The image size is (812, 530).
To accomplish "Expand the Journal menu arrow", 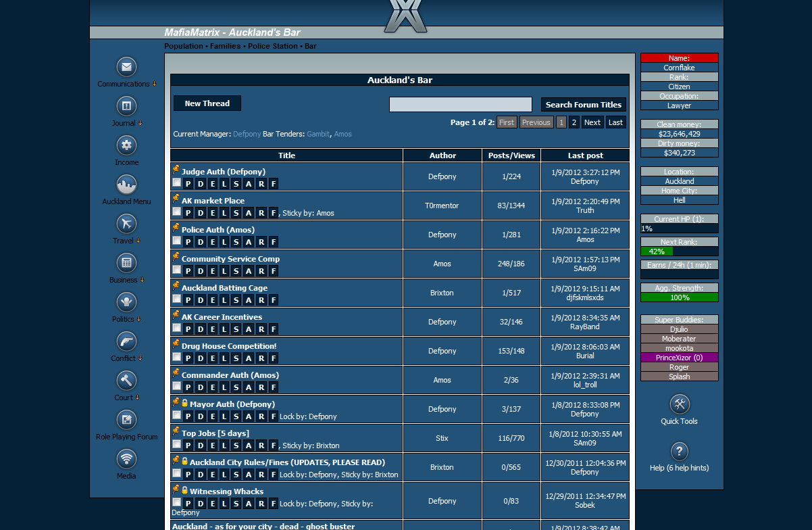I will point(140,123).
